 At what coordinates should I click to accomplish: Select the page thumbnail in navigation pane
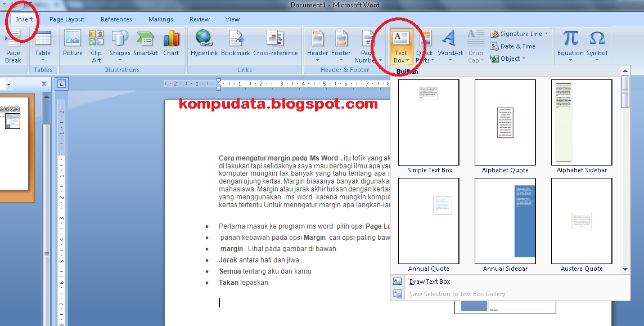point(13,144)
